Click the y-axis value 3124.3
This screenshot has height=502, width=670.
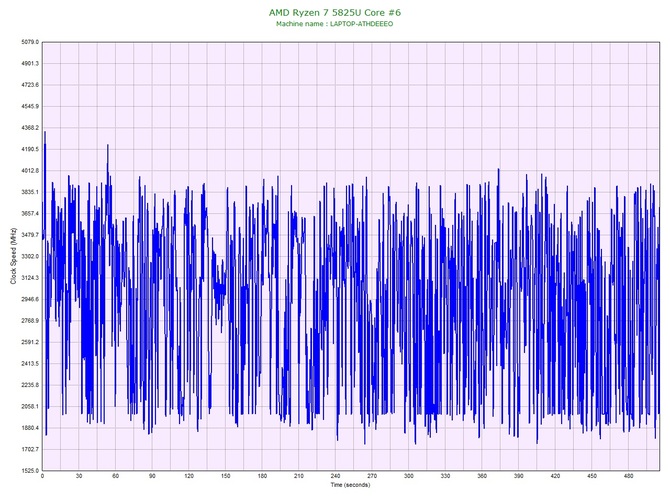pos(30,278)
